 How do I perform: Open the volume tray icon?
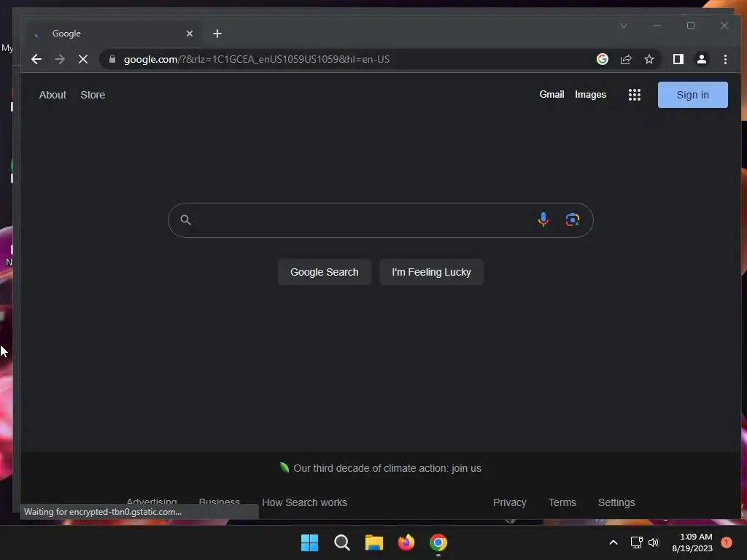tap(654, 542)
